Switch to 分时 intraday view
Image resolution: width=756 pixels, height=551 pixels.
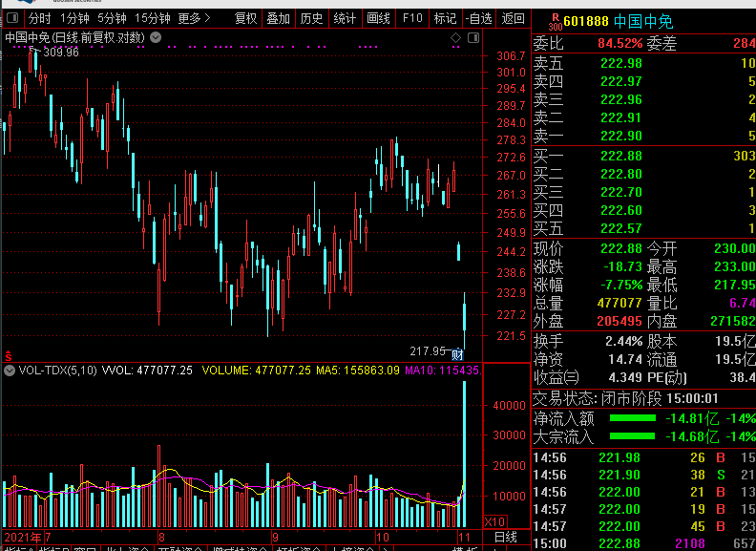pyautogui.click(x=39, y=18)
